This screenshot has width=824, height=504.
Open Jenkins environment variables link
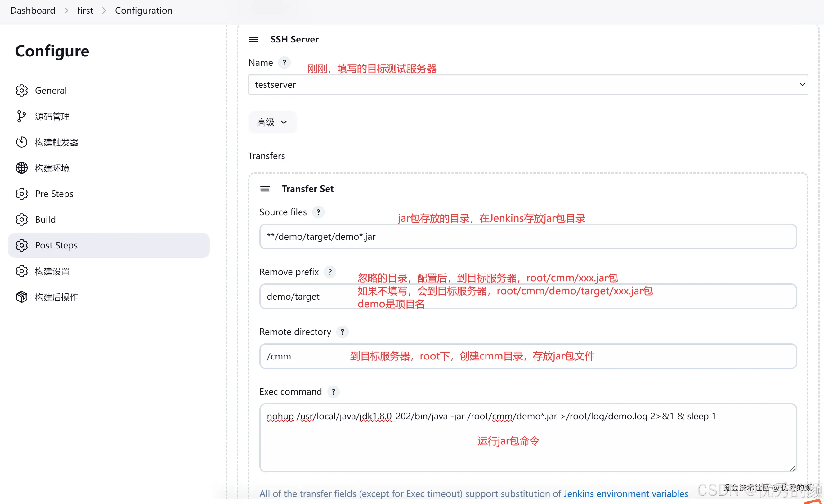[x=625, y=493]
